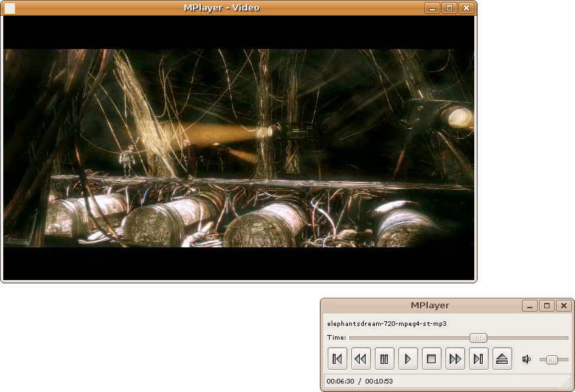Screen dimensions: 575x392
Task: Click the Time seek bar handle
Action: pyautogui.click(x=478, y=338)
